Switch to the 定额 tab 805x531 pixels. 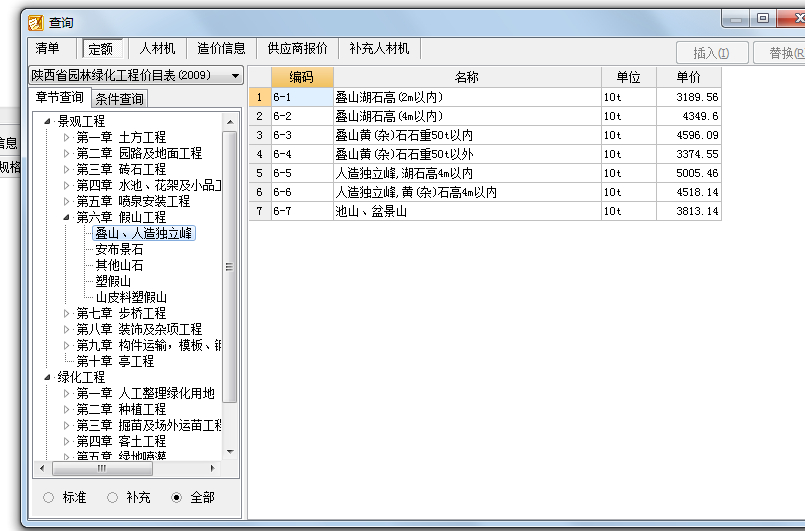pyautogui.click(x=101, y=49)
